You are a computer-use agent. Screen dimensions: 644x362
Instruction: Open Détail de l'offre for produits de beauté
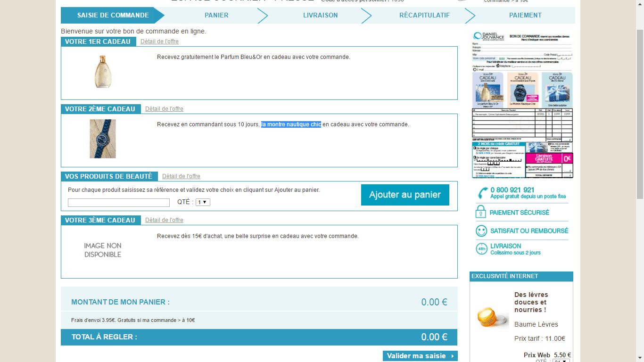(x=181, y=176)
